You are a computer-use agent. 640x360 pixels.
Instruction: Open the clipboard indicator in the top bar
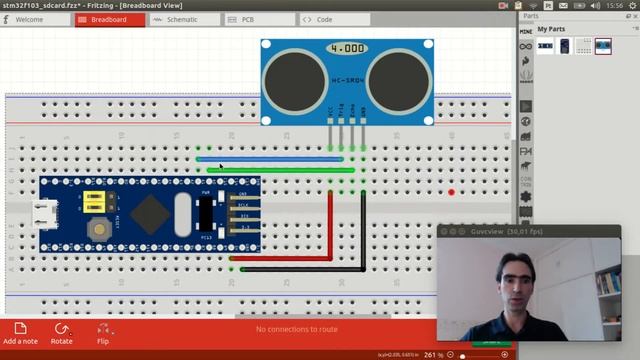point(518,5)
